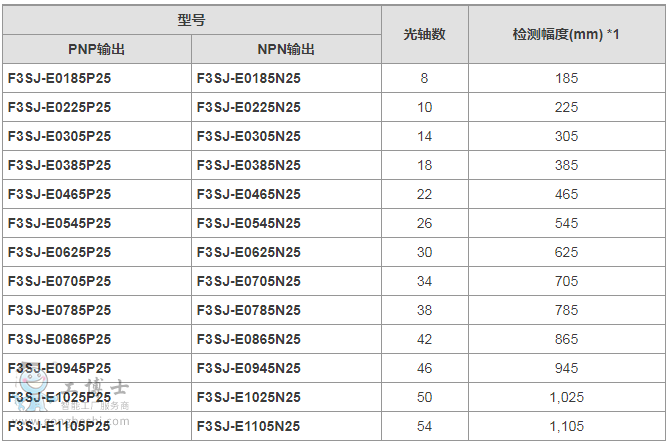Select the F3SJ-E0705N25 entry
The image size is (667, 441).
click(x=248, y=281)
